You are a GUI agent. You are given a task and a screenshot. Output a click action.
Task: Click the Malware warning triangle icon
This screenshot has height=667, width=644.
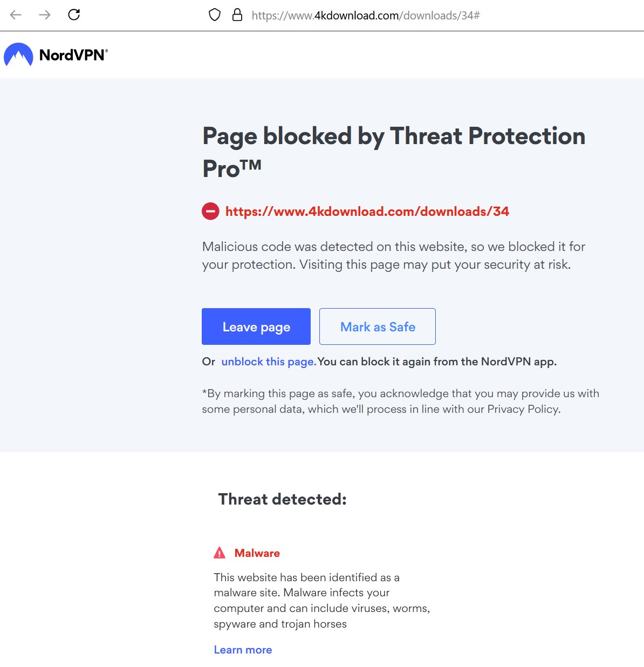[x=220, y=553]
